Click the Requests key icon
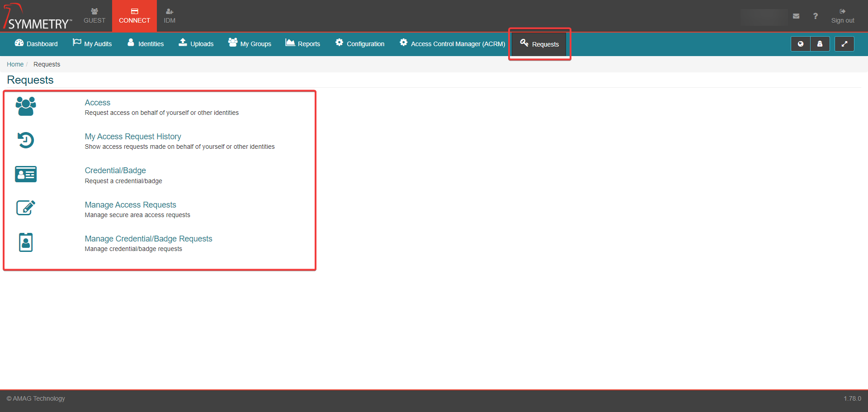 [524, 43]
